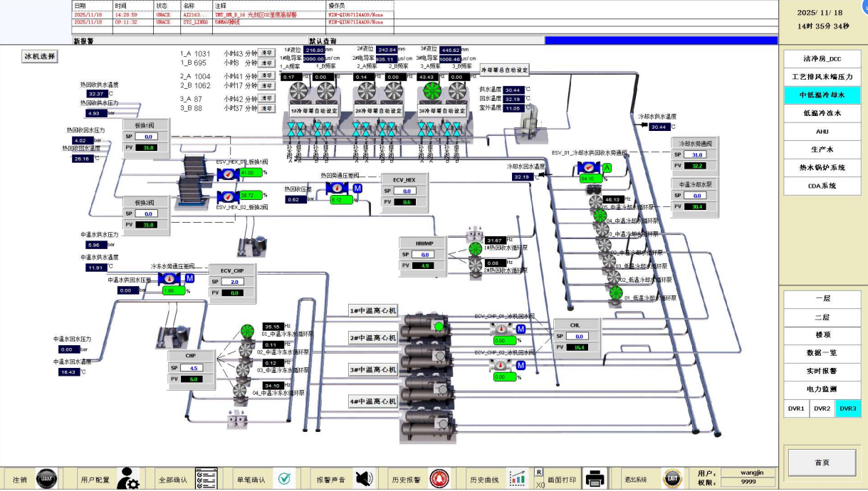This screenshot has height=491, width=868.
Task: Click the 首页 home button
Action: [822, 463]
